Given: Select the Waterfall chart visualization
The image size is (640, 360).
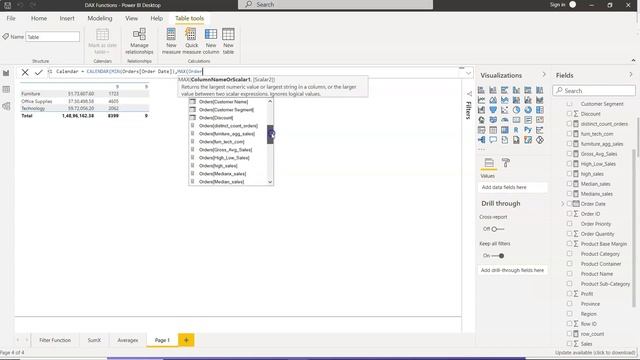Looking at the screenshot, I should (x=482, y=110).
